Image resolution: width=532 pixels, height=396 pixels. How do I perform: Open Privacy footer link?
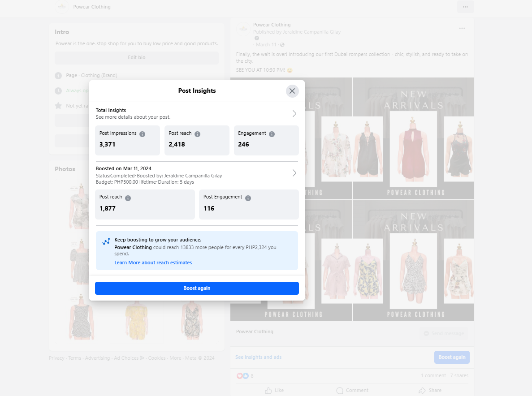[56, 358]
